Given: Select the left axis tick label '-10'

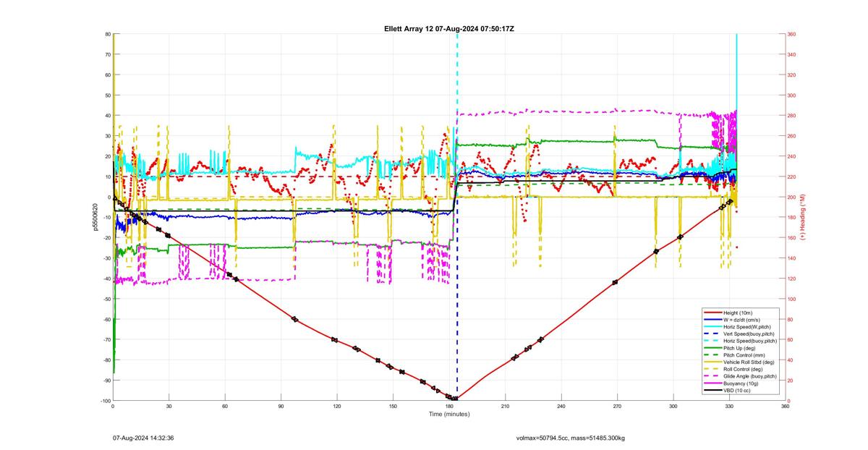Looking at the screenshot, I should point(106,218).
